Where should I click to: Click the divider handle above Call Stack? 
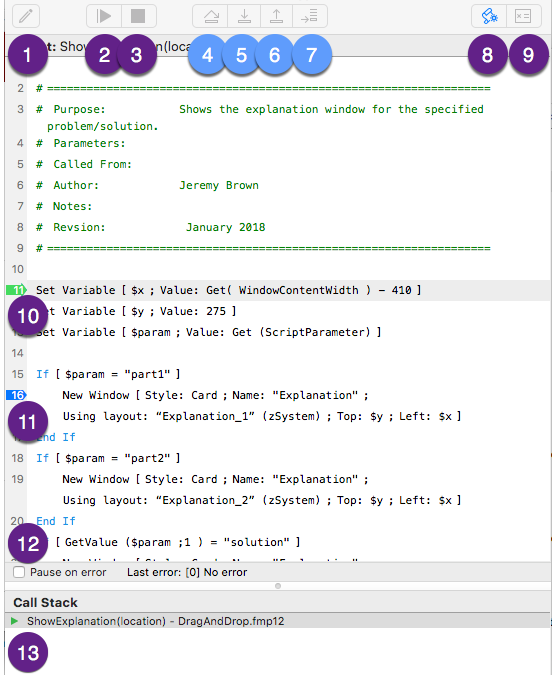pyautogui.click(x=278, y=586)
